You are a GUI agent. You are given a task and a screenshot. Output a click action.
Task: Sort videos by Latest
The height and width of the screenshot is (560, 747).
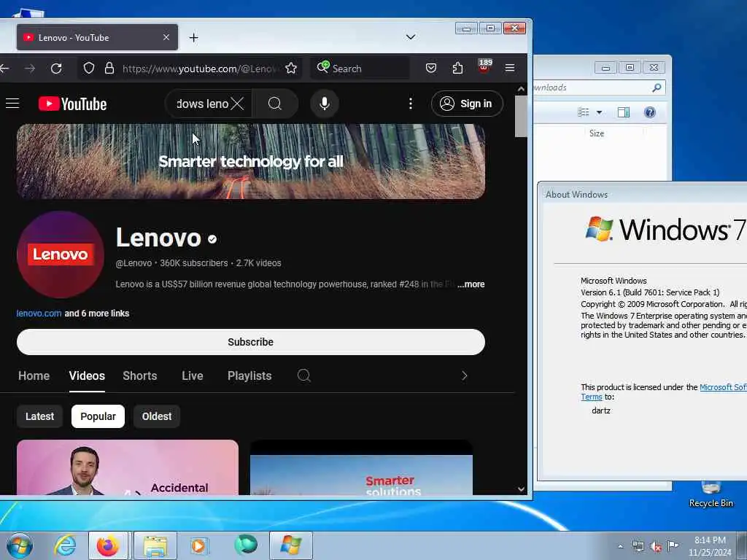pyautogui.click(x=39, y=416)
